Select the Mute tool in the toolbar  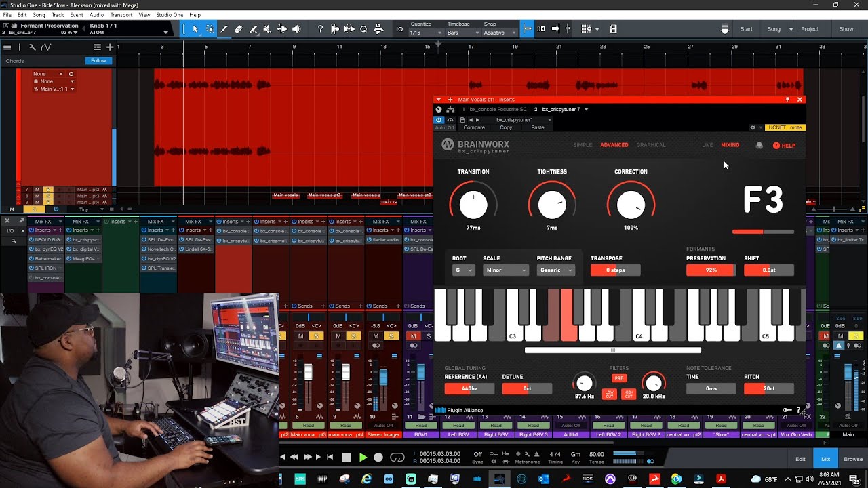[267, 29]
